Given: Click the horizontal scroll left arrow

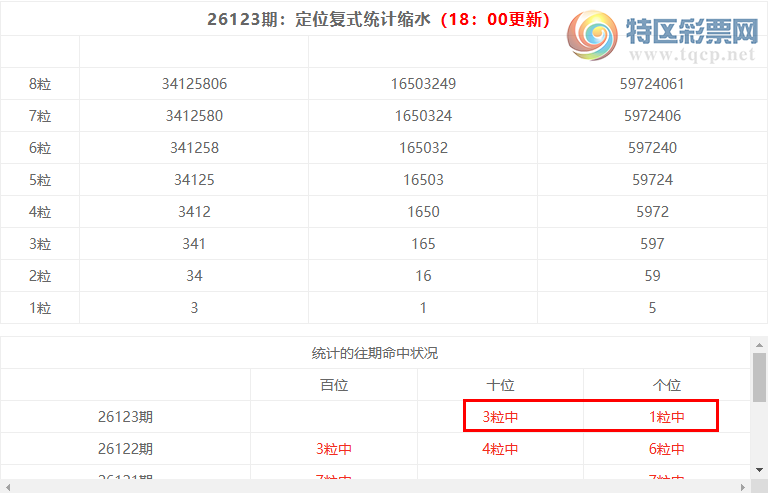Looking at the screenshot, I should tap(8, 487).
